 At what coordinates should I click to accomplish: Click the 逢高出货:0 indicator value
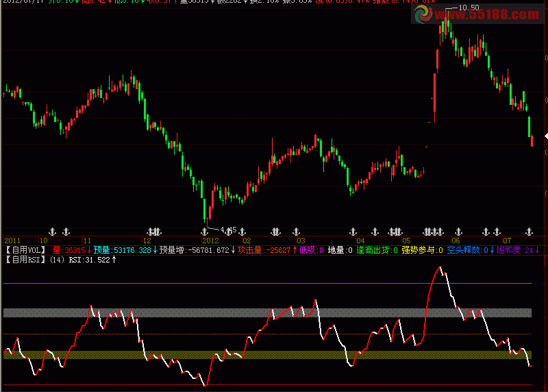377,250
